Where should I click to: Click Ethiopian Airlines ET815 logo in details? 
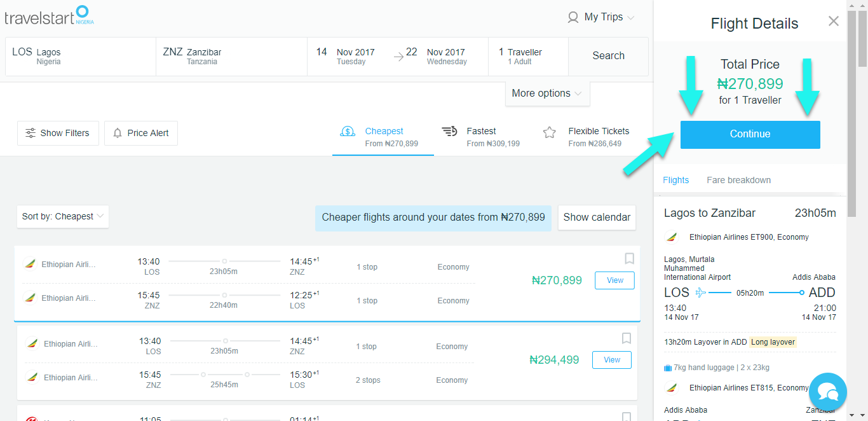click(672, 388)
